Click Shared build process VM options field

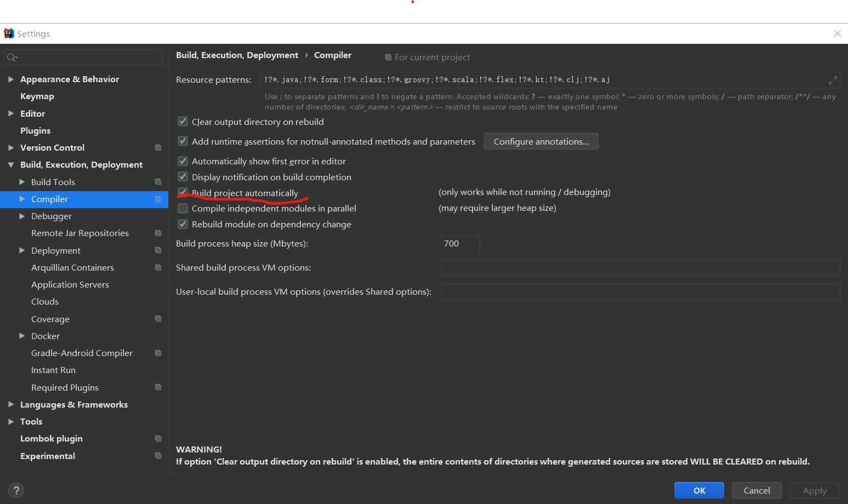(640, 268)
